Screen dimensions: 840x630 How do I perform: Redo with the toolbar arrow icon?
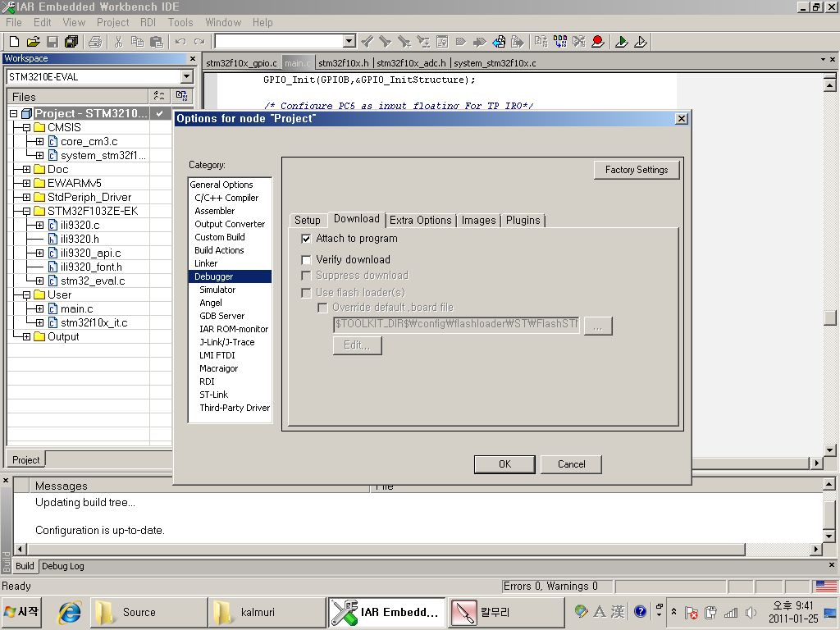[x=199, y=42]
